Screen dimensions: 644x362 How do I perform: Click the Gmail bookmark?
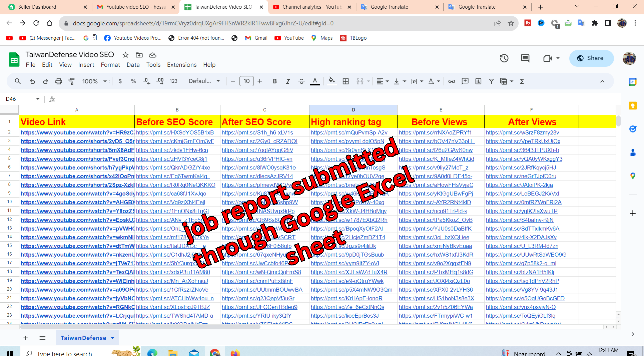coord(256,38)
